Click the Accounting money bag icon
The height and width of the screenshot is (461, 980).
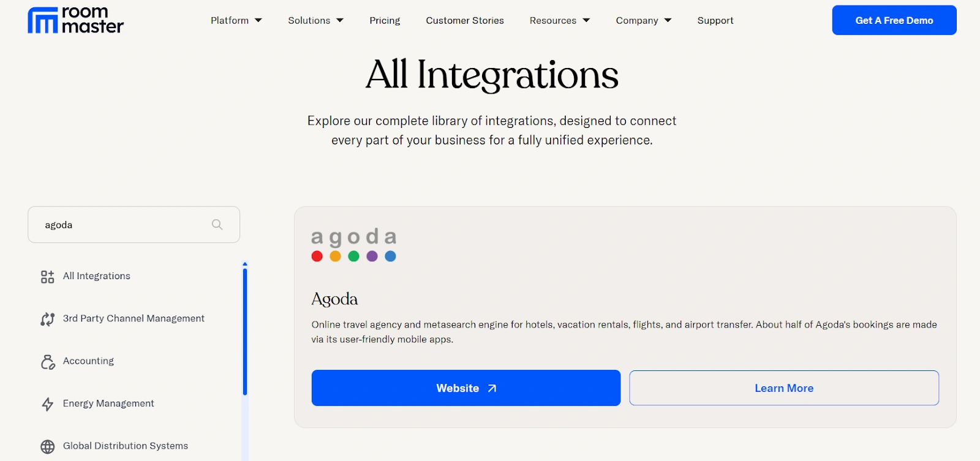click(x=47, y=362)
